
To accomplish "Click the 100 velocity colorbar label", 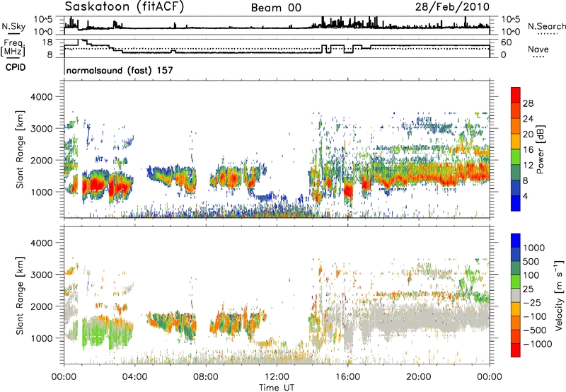I will [x=531, y=275].
